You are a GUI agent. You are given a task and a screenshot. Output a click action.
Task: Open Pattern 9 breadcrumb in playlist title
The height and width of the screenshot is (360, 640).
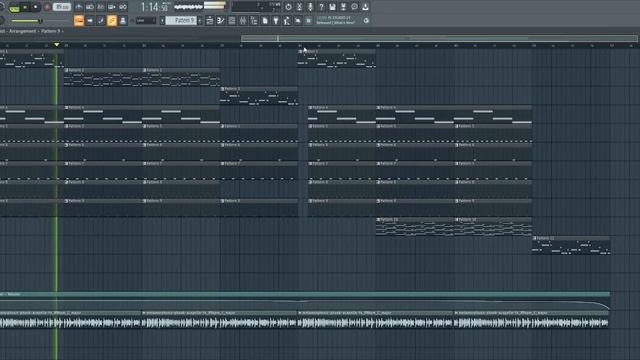click(x=50, y=31)
